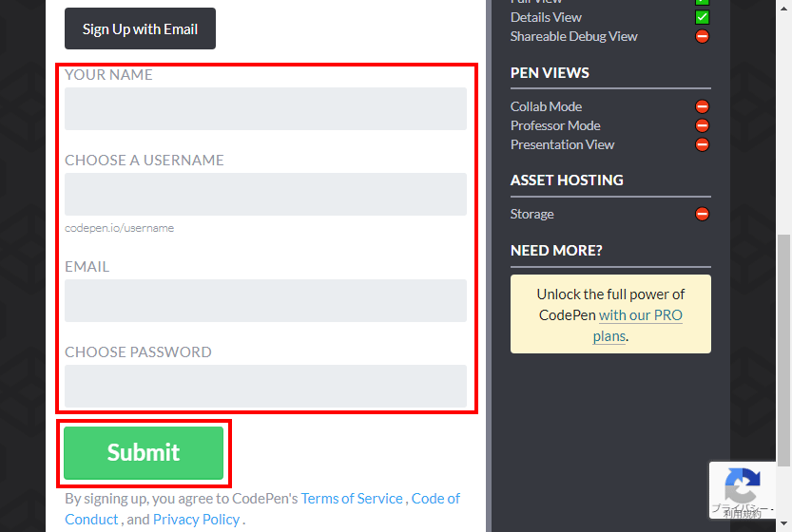Screen dimensions: 792x532
Task: Open the Code of Conduct link
Action: click(435, 499)
